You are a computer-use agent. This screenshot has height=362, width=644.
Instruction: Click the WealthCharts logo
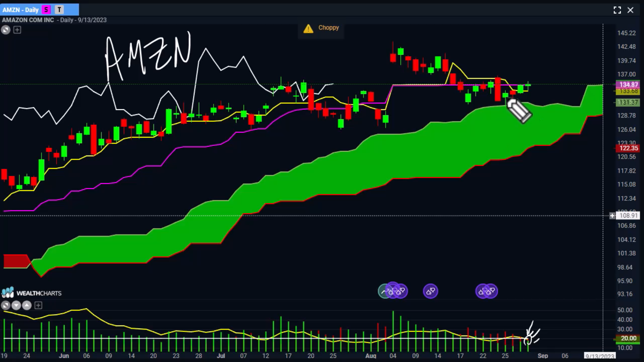(x=32, y=293)
